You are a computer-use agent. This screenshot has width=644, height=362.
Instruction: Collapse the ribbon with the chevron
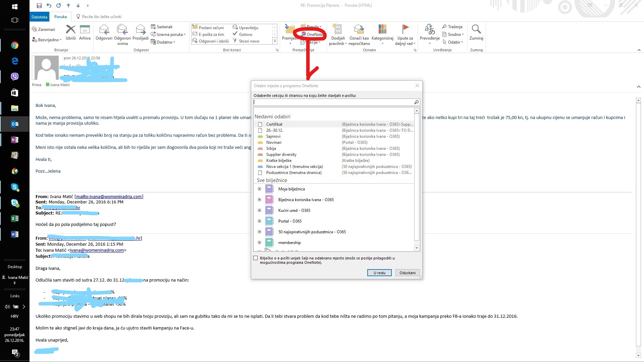(x=639, y=50)
